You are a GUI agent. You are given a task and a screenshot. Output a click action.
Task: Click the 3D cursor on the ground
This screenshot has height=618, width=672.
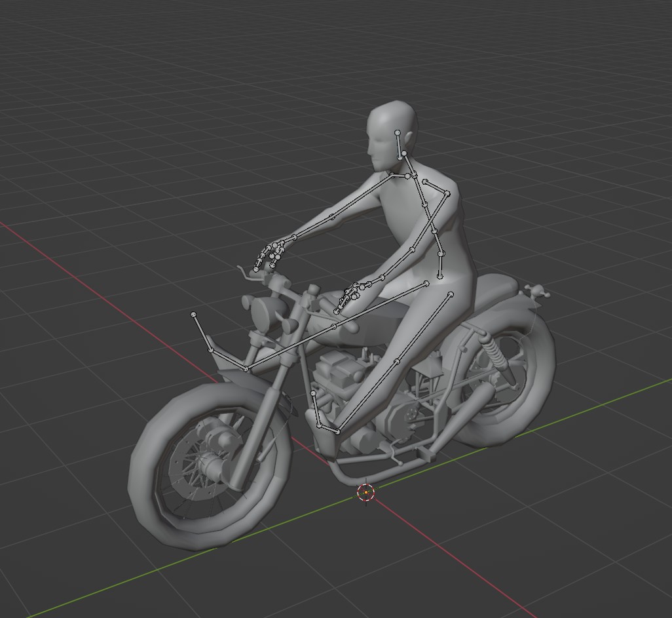point(365,493)
